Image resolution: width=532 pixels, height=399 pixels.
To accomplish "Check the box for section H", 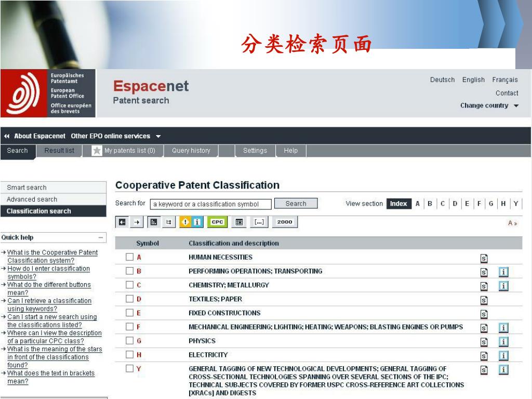I will click(x=129, y=354).
